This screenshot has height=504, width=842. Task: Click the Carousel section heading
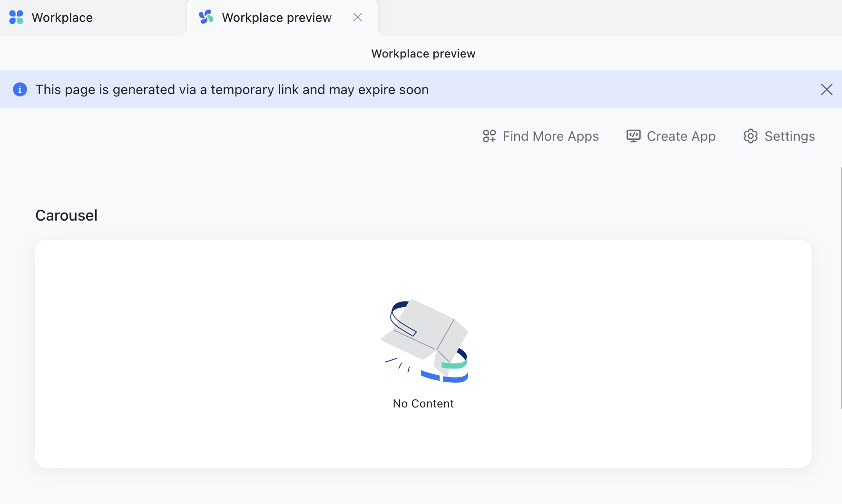coord(66,215)
